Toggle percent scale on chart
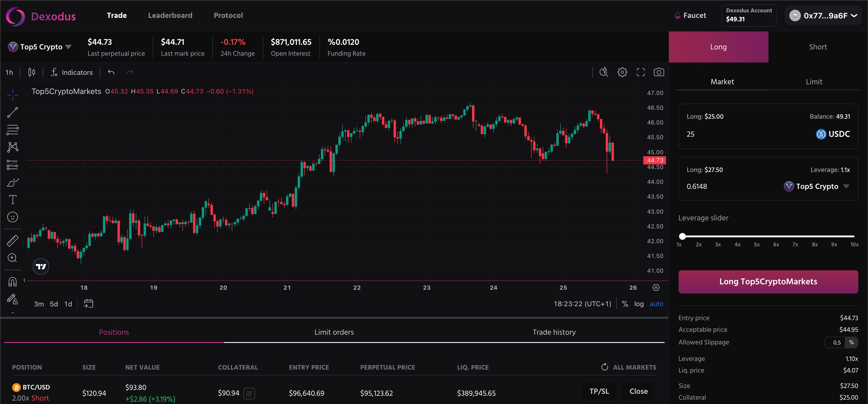This screenshot has width=868, height=404. tap(625, 304)
